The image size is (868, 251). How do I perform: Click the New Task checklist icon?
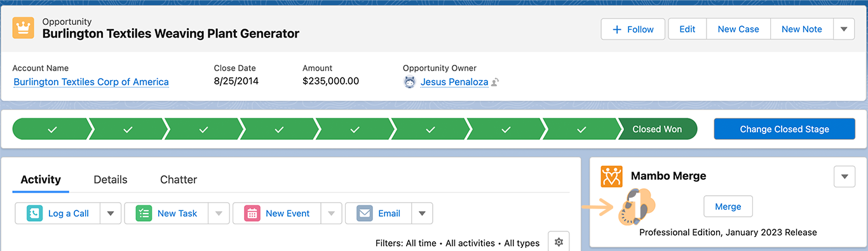tap(144, 214)
